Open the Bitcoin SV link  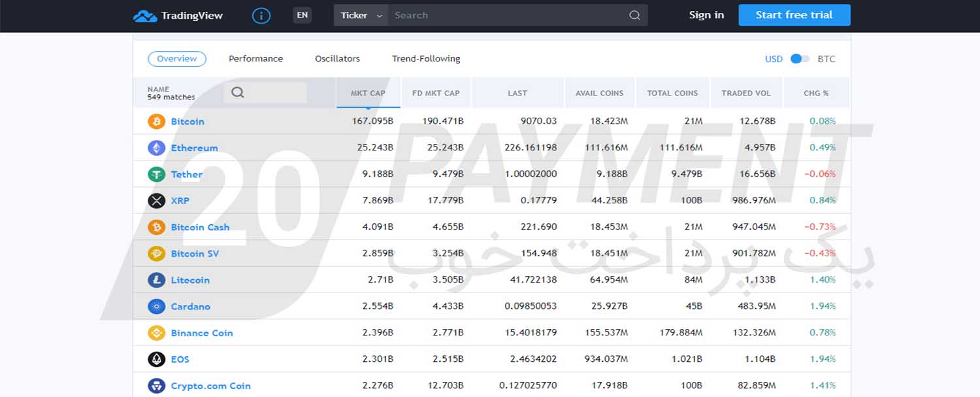click(x=195, y=254)
